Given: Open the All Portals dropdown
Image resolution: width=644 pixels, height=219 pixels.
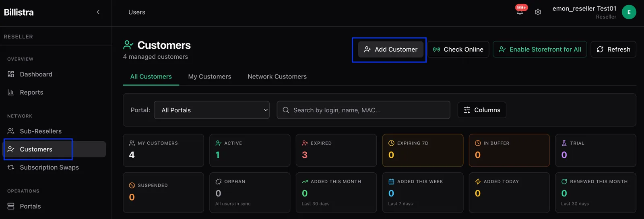Looking at the screenshot, I should click(212, 110).
